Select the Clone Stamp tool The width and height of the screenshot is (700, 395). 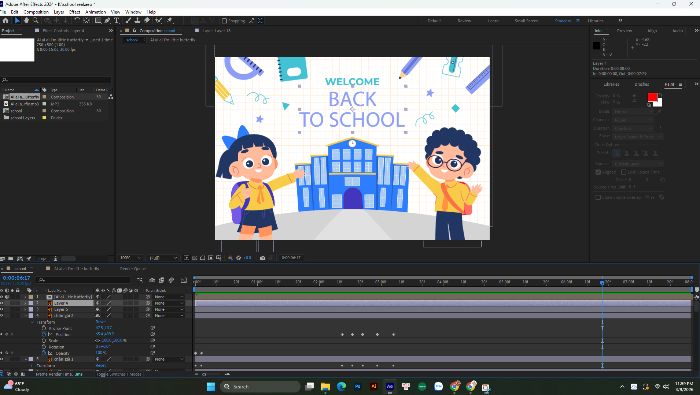(138, 21)
